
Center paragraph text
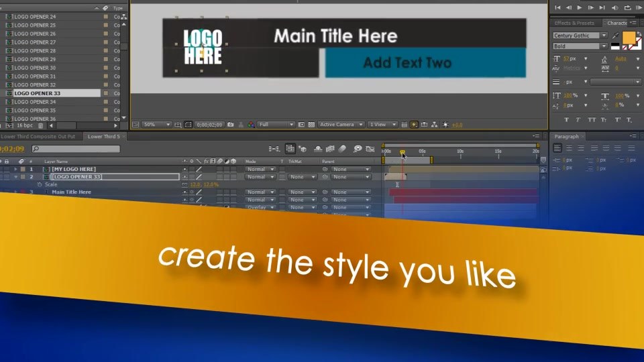tap(569, 147)
